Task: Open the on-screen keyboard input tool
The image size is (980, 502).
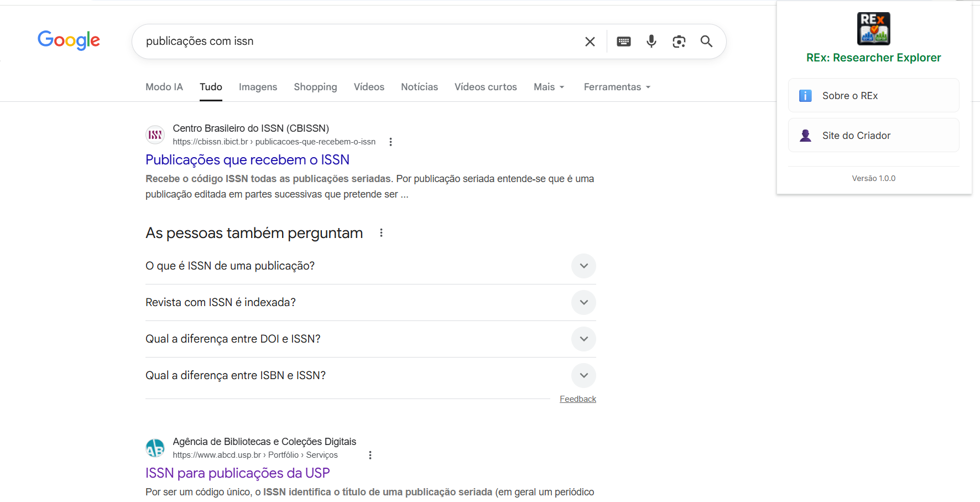Action: pyautogui.click(x=624, y=42)
